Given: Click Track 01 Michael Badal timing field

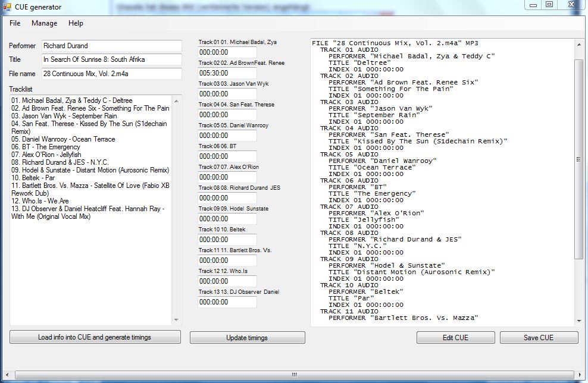Looking at the screenshot, I should coord(227,52).
